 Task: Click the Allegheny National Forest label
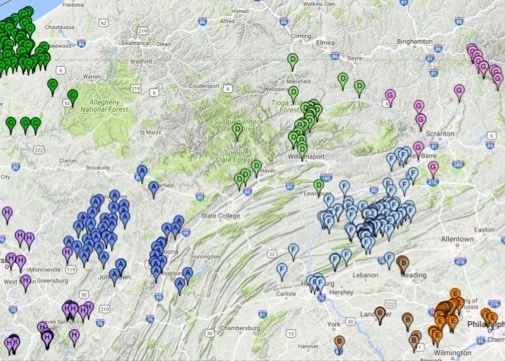click(x=104, y=106)
